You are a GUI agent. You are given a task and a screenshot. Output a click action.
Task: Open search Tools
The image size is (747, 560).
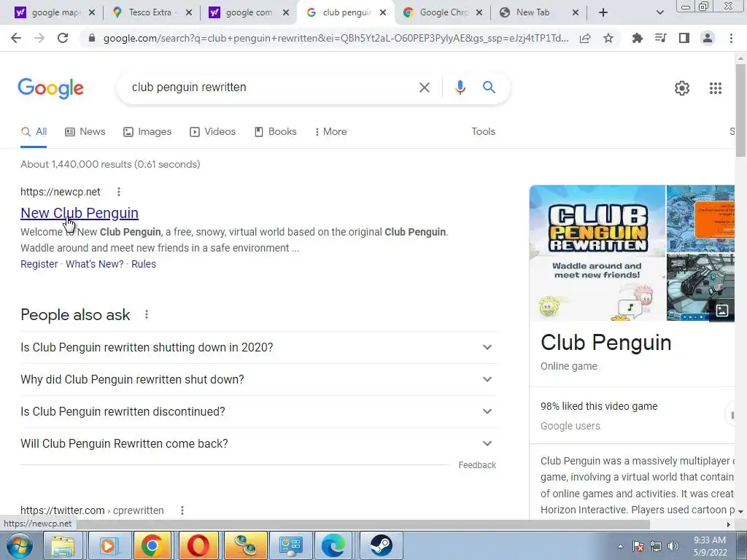coord(483,131)
